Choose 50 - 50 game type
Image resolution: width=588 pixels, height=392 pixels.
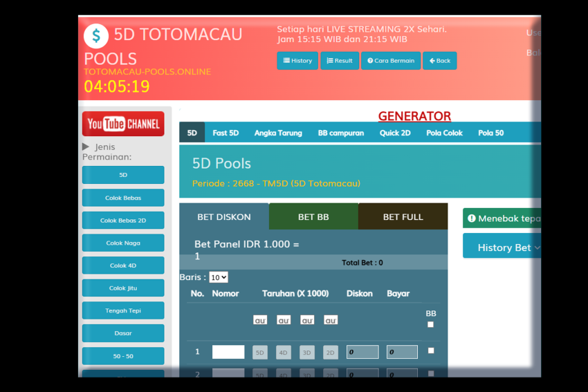[123, 356]
